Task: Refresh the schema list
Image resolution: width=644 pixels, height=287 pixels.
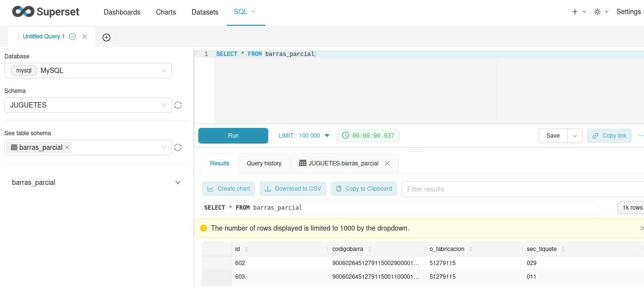Action: (178, 105)
